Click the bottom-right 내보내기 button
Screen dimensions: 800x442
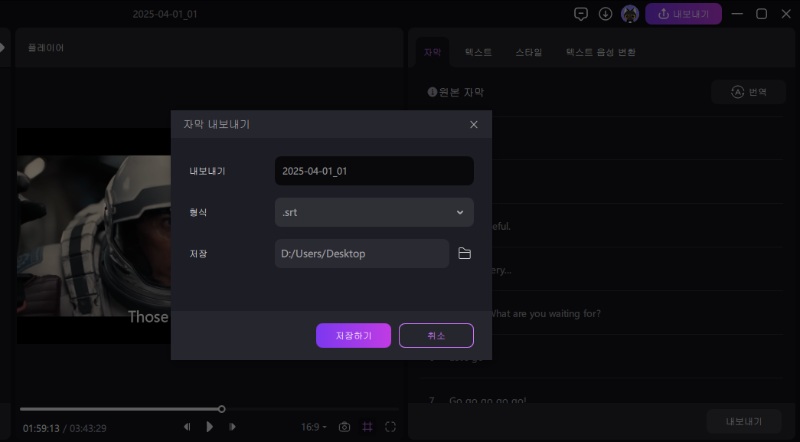(743, 422)
